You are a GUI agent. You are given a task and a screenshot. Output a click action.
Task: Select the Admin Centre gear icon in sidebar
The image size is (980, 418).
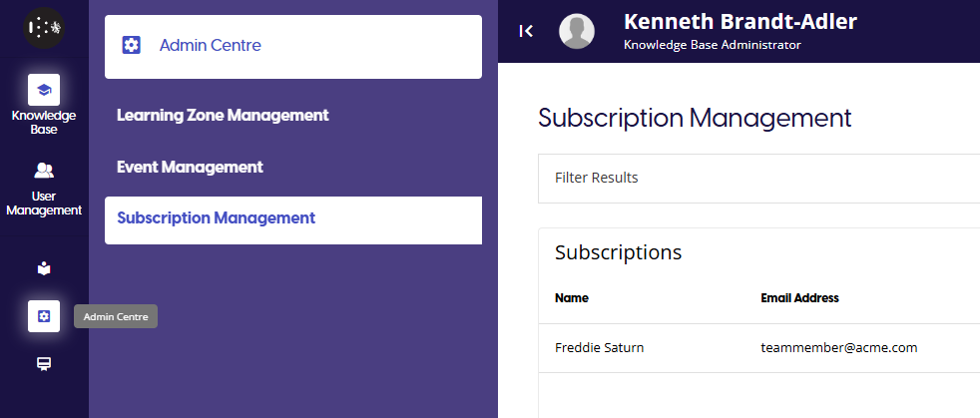tap(44, 316)
